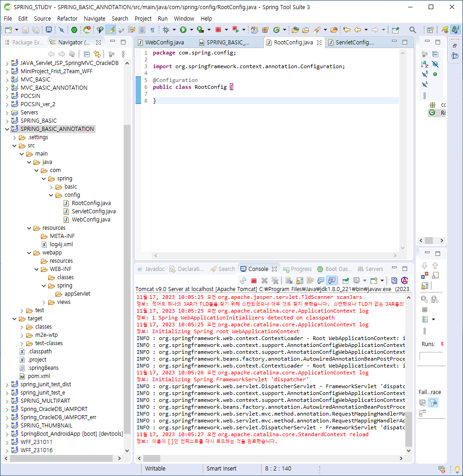
Task: Click the Save icon in toolbar
Action: [25, 30]
